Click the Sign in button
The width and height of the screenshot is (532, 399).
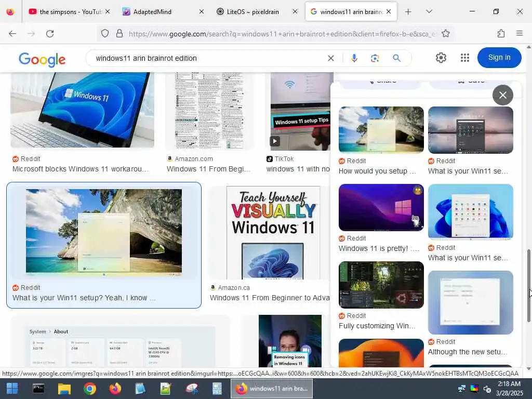coord(499,57)
